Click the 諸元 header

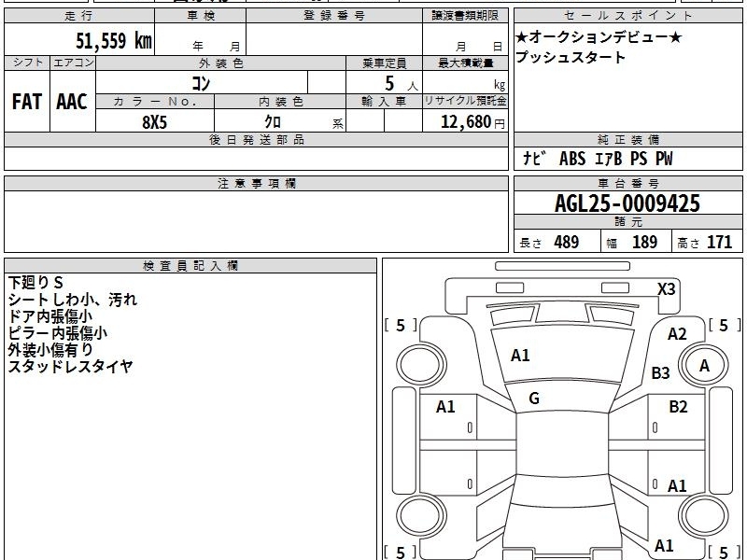pyautogui.click(x=627, y=222)
